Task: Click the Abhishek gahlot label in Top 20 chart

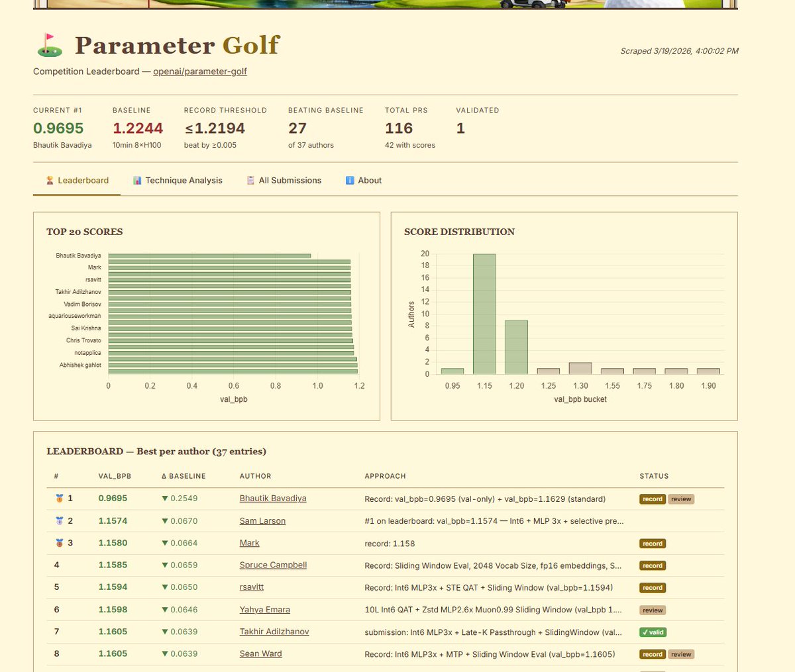Action: tap(80, 365)
